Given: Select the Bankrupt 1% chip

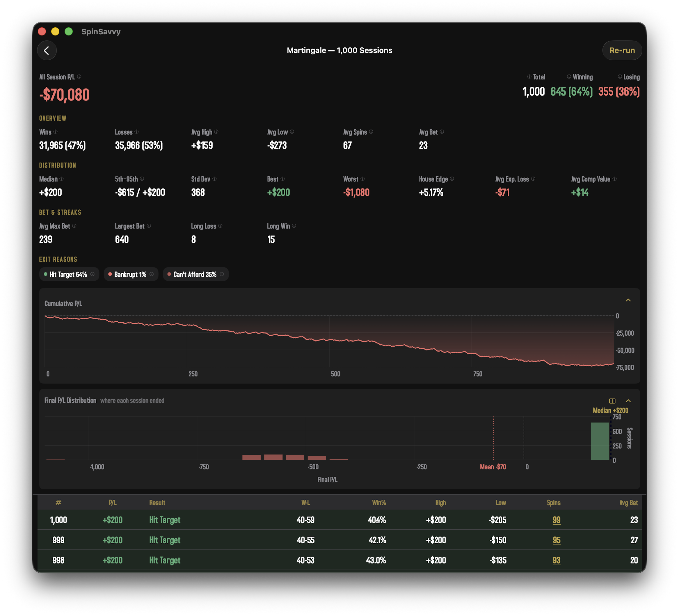Looking at the screenshot, I should click(131, 274).
